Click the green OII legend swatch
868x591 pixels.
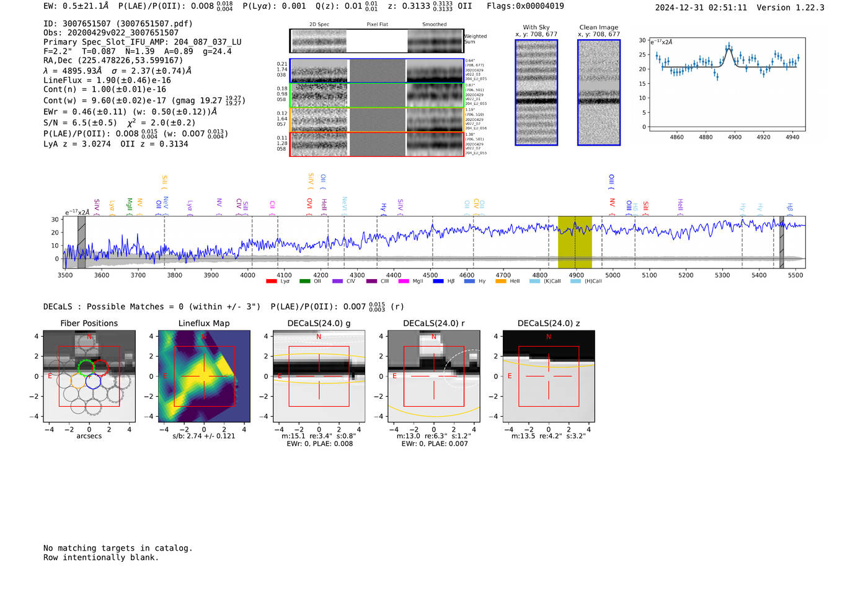pos(304,282)
